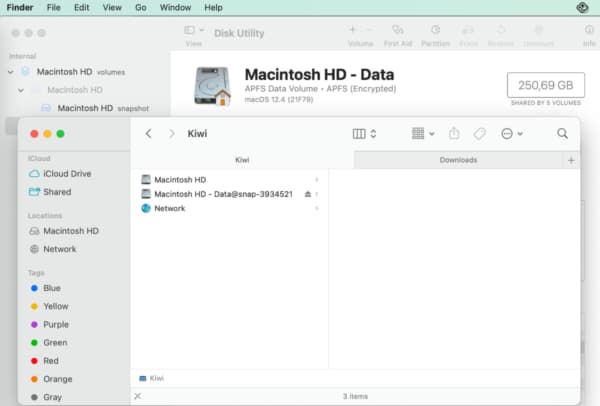Click Info in Disk Utility toolbar
Image resolution: width=600 pixels, height=406 pixels.
click(589, 36)
